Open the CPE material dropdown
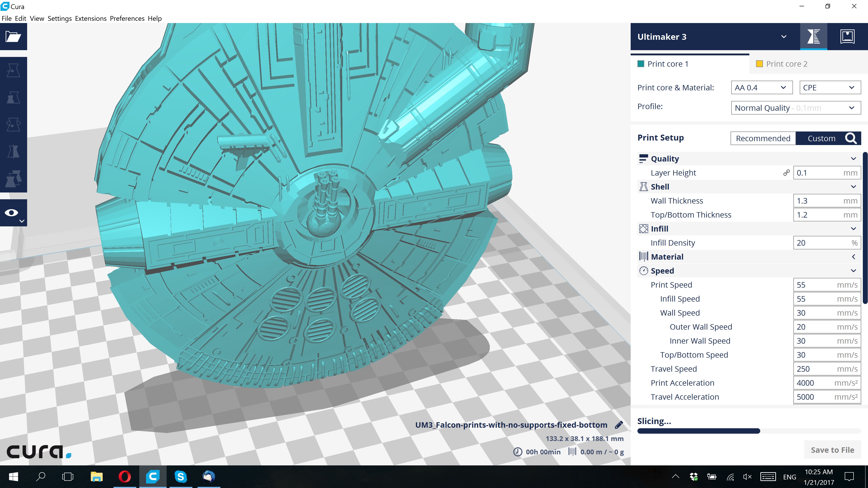Viewport: 868px width, 488px height. [x=830, y=88]
